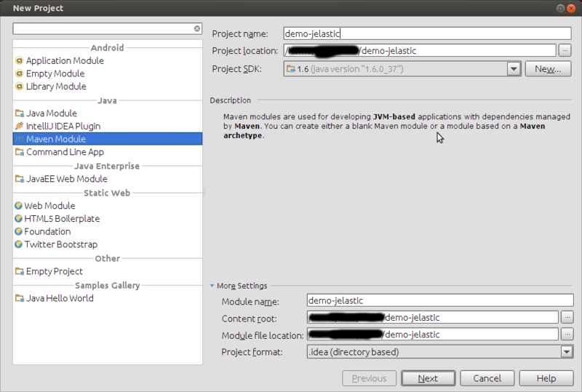Select Empty Project under Other
Screen dimensions: 582x392
click(108, 271)
